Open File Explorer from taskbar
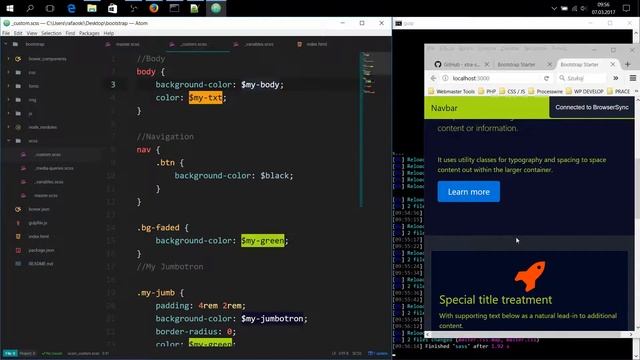This screenshot has width=640, height=360. (x=92, y=8)
